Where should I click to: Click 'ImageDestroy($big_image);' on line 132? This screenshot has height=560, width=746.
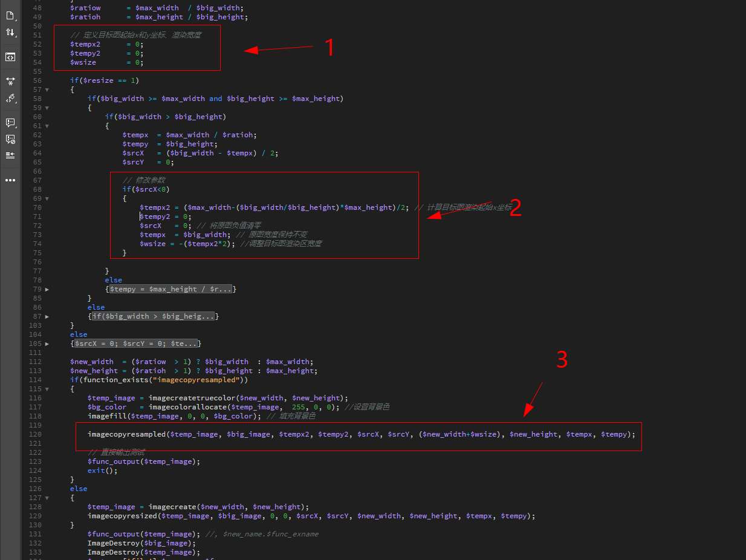[x=142, y=543]
